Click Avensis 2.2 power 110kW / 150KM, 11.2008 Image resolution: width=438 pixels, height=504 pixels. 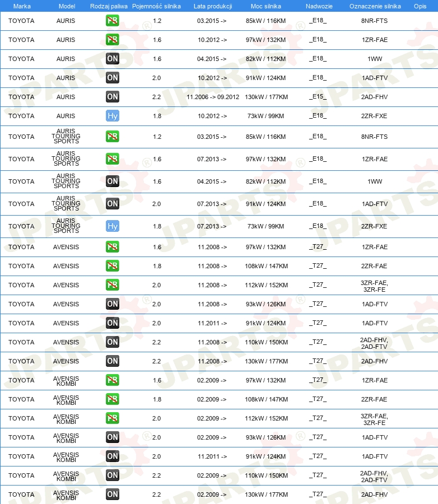266,342
